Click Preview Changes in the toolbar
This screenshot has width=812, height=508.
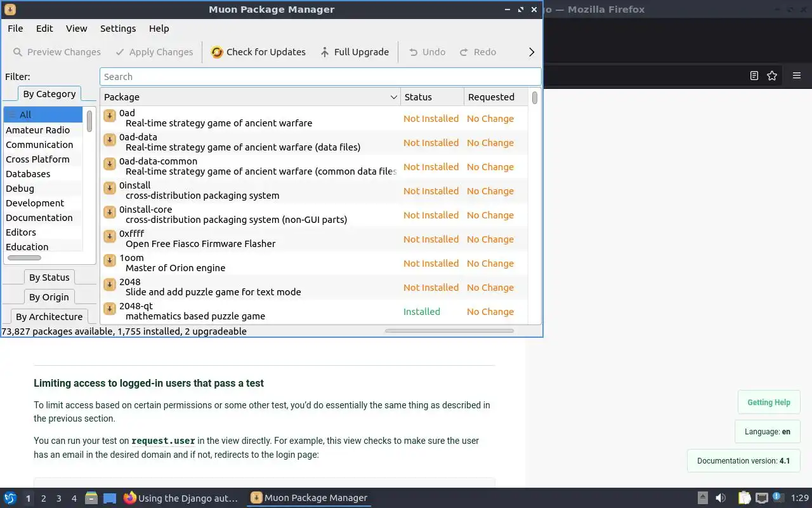pos(57,52)
